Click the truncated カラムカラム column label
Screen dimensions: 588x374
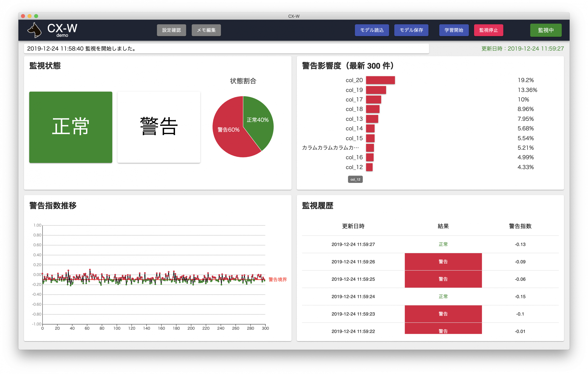click(x=330, y=147)
